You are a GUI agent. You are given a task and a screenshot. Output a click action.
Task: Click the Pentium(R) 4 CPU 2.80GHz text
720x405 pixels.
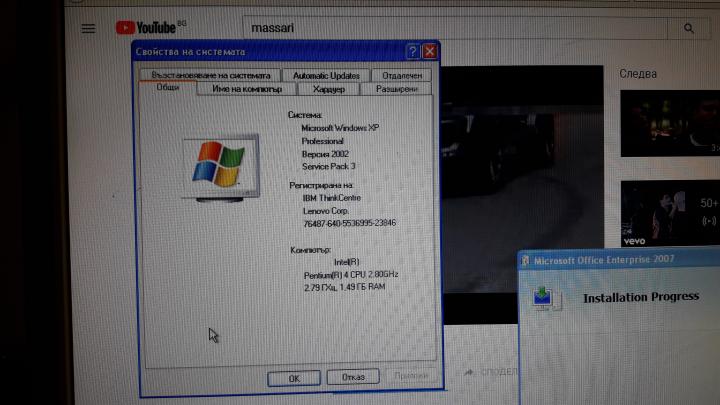(351, 275)
